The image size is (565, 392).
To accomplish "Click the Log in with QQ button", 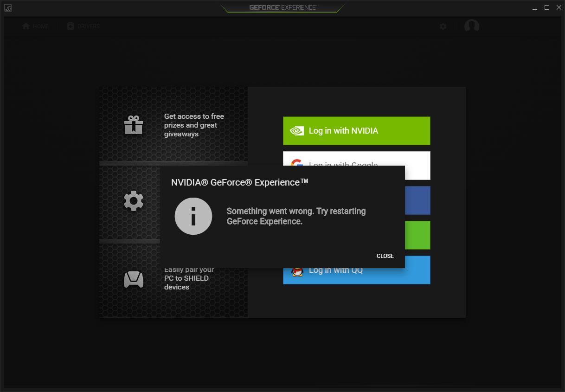I will point(357,276).
